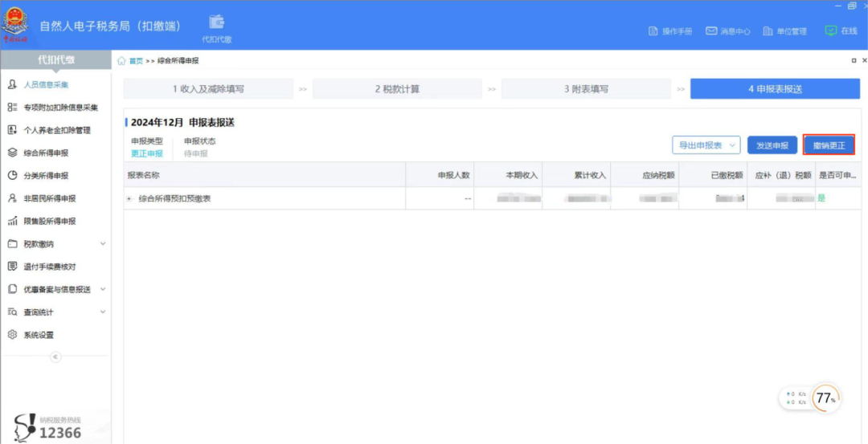Screen dimensions: 868x444
Task: Click the 12366 hotline logo
Action: tap(49, 426)
